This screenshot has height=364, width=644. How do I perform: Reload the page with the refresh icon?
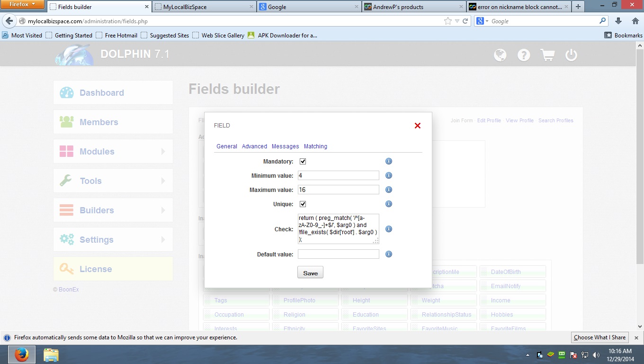coord(465,21)
